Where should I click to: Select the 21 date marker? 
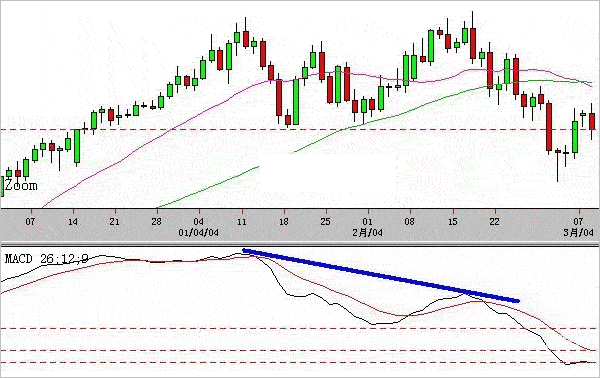click(114, 222)
